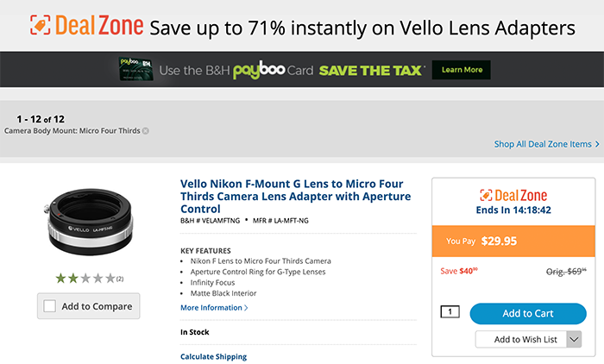Screen dimensions: 604x364
Task: Click the Save the Tax banner text
Action: 371,70
